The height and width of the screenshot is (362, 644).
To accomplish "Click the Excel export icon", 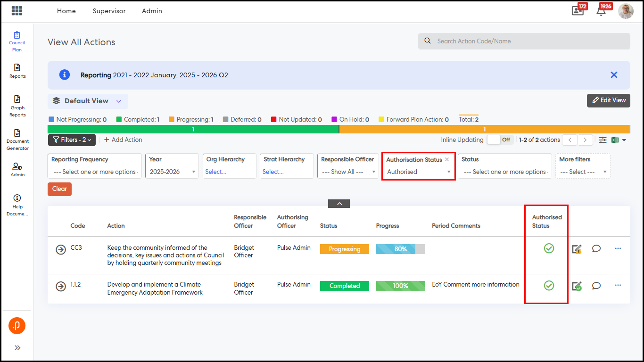I will 615,140.
